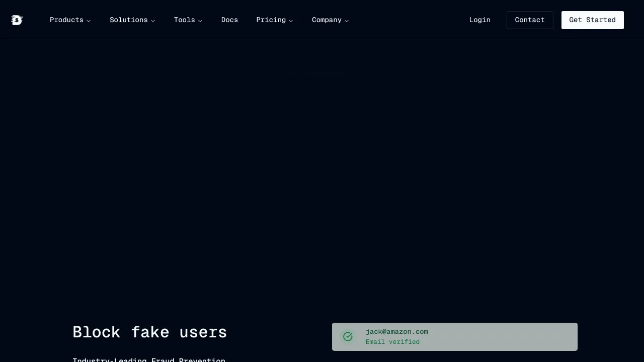Click the green verified checkmark icon
The width and height of the screenshot is (644, 362).
point(348,337)
